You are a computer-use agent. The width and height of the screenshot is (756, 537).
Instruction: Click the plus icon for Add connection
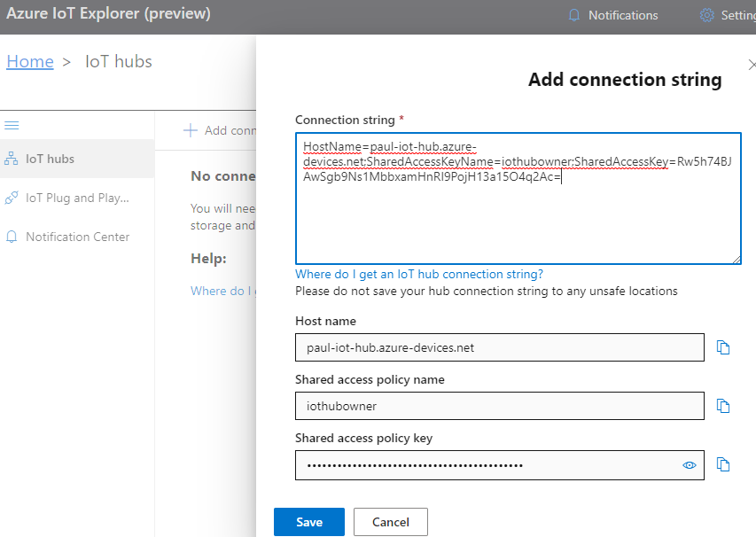(191, 130)
